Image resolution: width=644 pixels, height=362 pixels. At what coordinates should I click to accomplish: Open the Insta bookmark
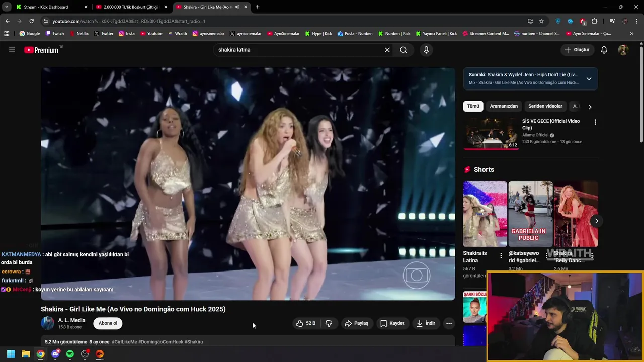click(x=127, y=34)
